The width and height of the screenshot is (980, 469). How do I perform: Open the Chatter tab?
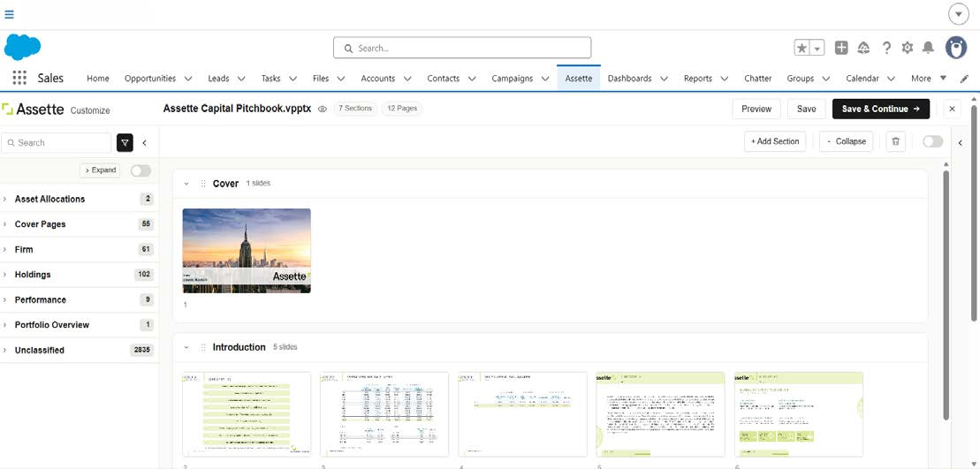[757, 79]
